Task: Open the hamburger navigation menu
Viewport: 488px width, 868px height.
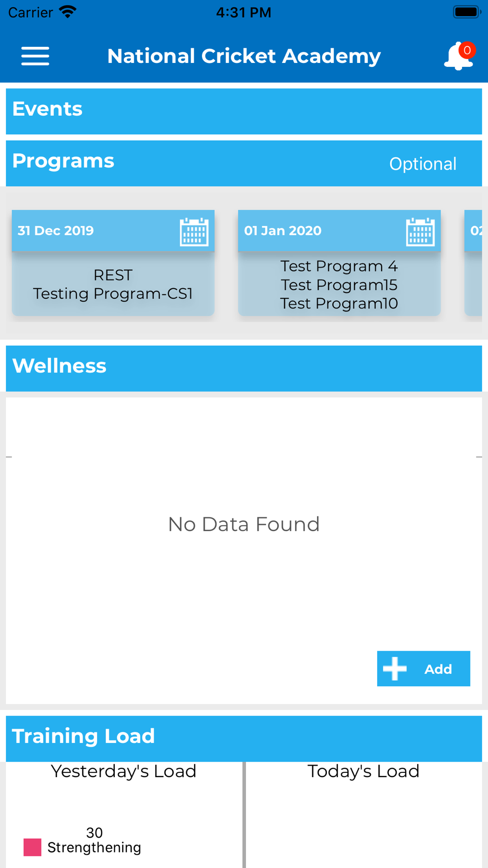Action: tap(35, 56)
